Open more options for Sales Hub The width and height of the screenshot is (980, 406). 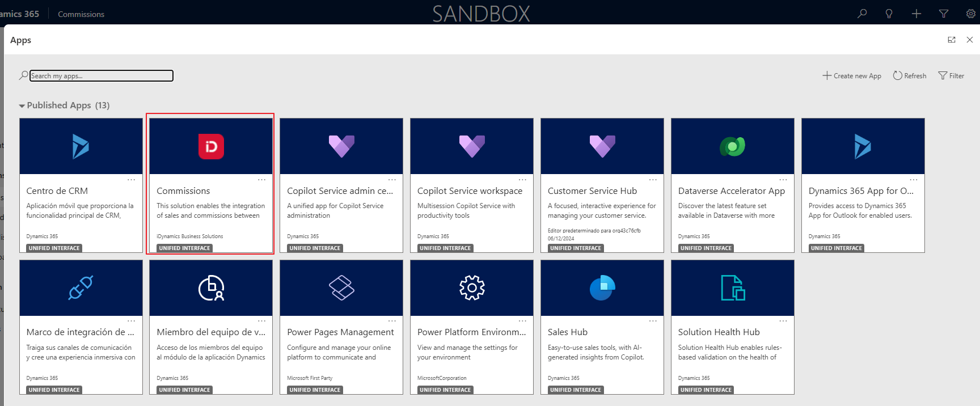[x=653, y=321]
